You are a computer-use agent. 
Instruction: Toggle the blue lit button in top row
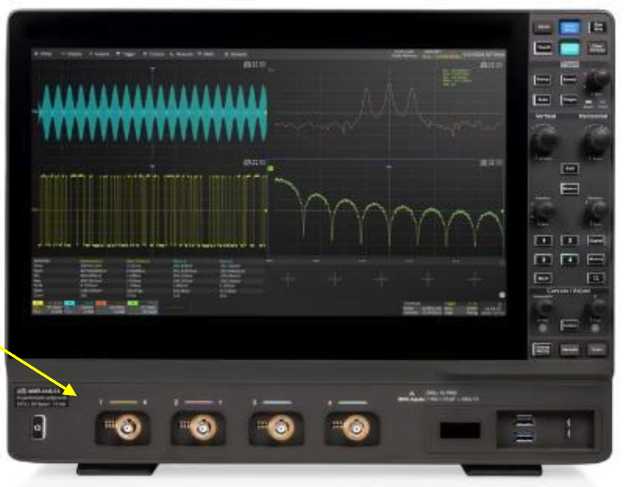pos(571,28)
